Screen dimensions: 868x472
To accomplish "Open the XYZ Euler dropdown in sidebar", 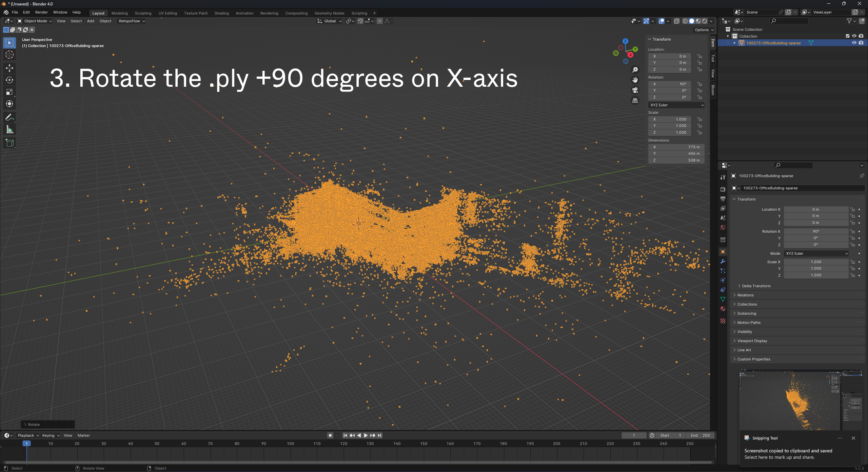I will (676, 105).
